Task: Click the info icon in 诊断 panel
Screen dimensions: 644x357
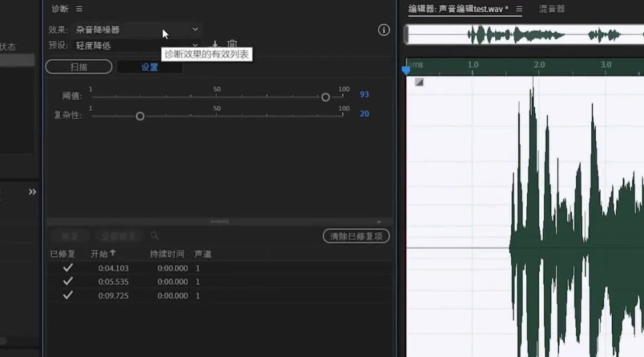Action: (384, 30)
